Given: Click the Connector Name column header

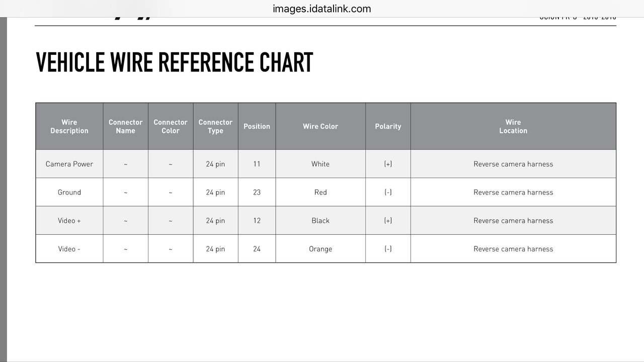Looking at the screenshot, I should (126, 126).
